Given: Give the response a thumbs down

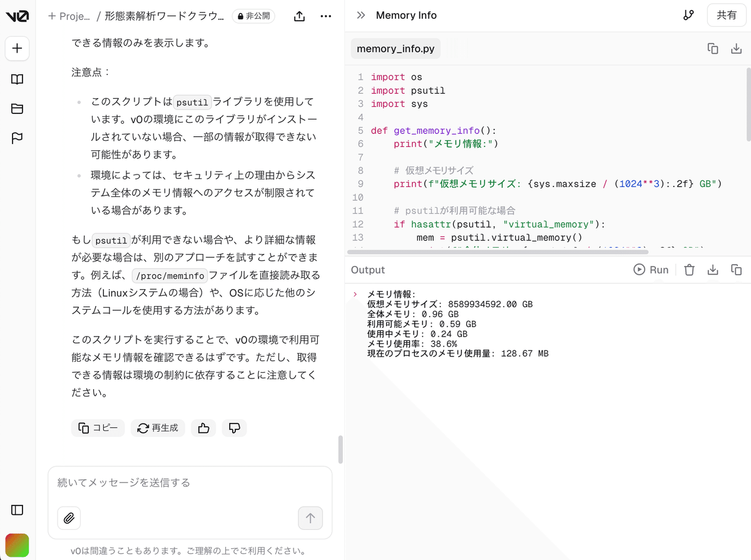Looking at the screenshot, I should tap(234, 428).
